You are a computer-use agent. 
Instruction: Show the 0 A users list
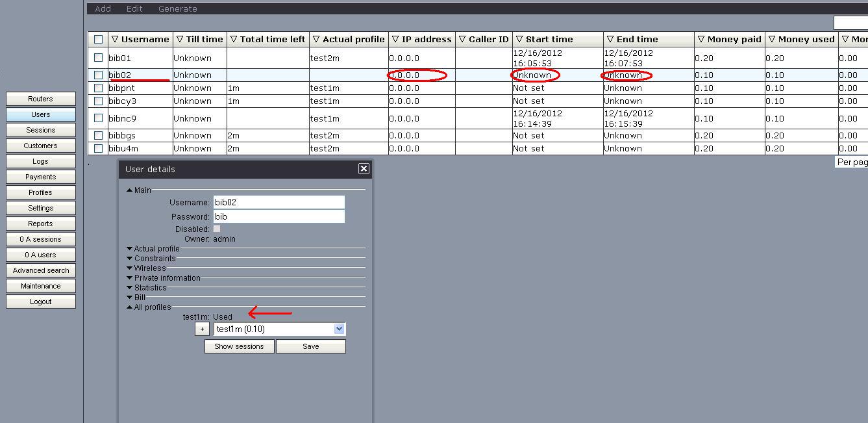click(41, 255)
